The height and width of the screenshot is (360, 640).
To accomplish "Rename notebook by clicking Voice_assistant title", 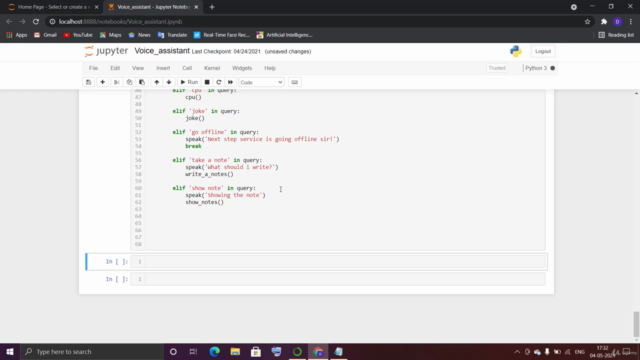I will coord(162,51).
